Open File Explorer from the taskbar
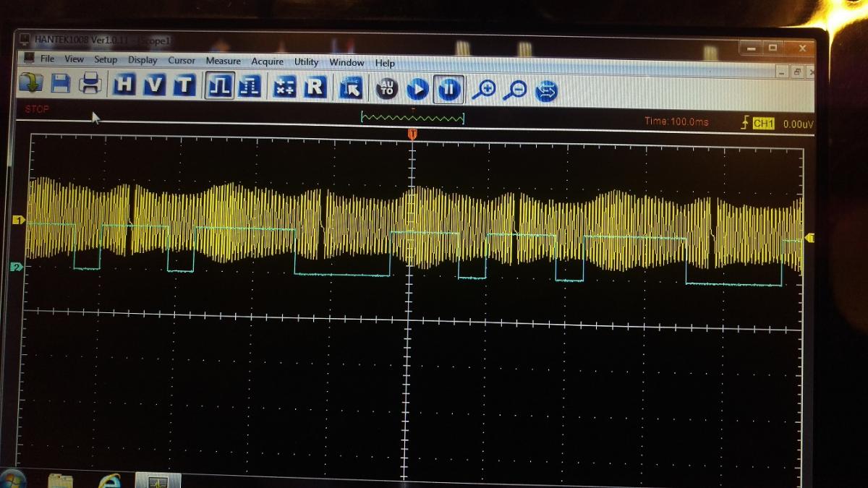The image size is (868, 488). point(61,481)
